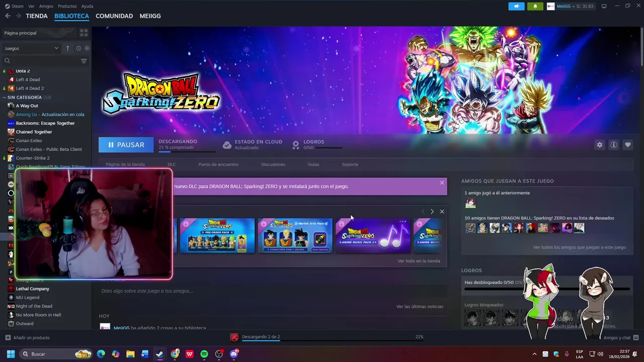644x362 pixels.
Task: Open the game settings gear icon
Action: (x=599, y=145)
